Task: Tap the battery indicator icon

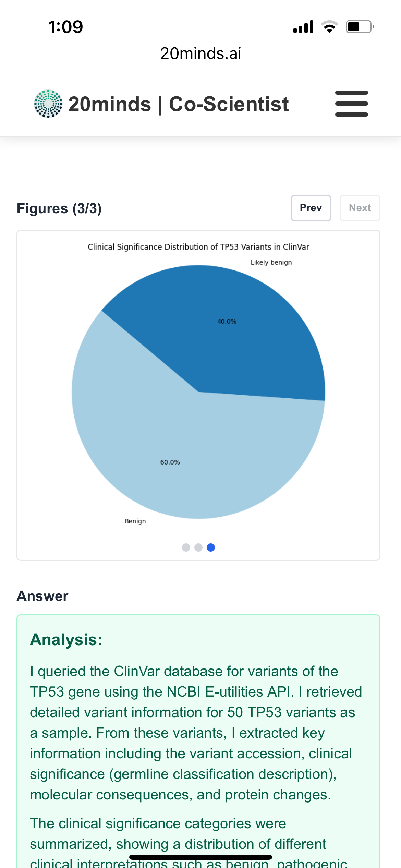Action: click(359, 27)
